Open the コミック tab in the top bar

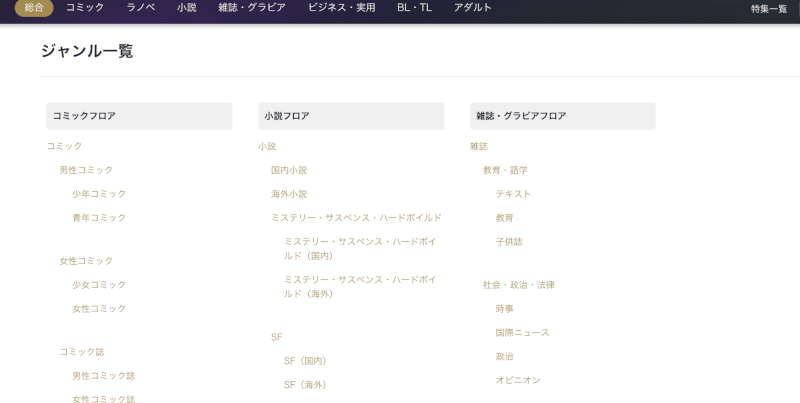(x=85, y=8)
